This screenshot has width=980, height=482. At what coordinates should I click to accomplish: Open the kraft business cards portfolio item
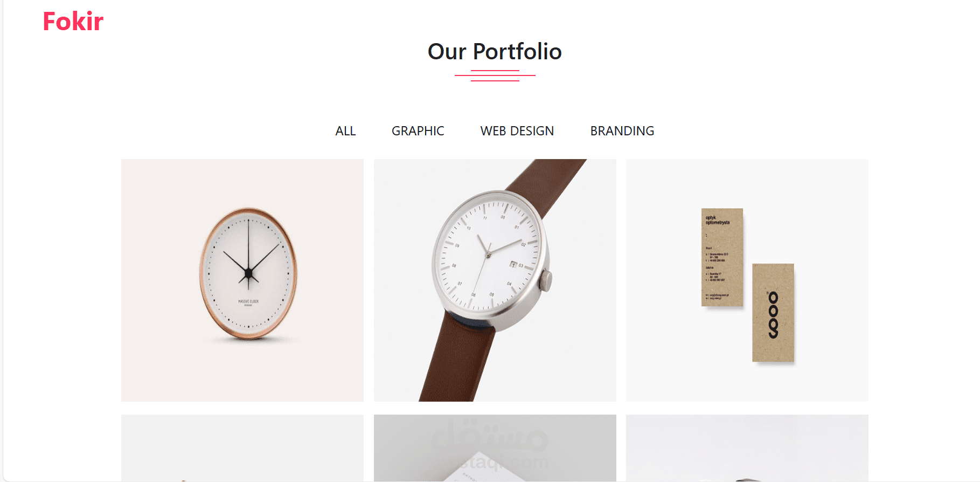(747, 280)
